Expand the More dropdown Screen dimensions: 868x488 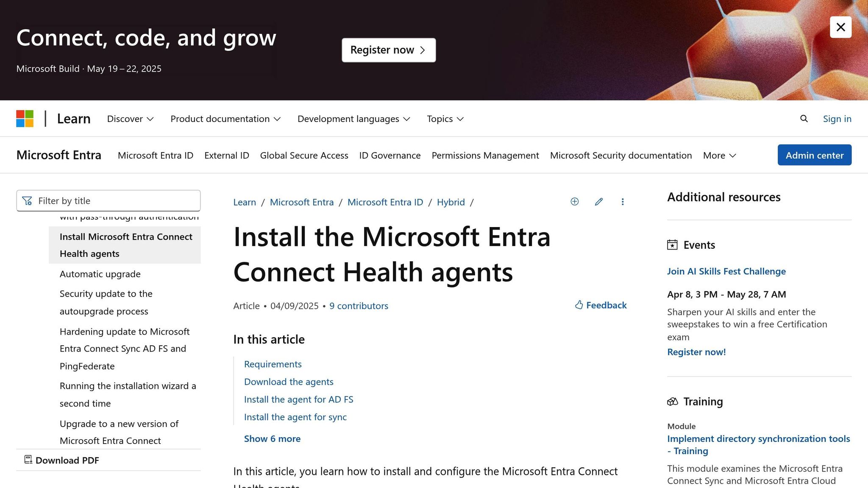(719, 155)
